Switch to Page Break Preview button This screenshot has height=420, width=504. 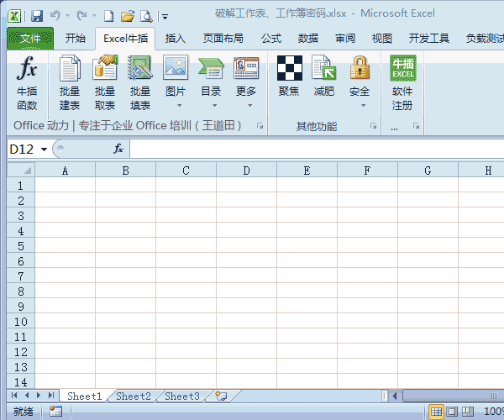468,412
